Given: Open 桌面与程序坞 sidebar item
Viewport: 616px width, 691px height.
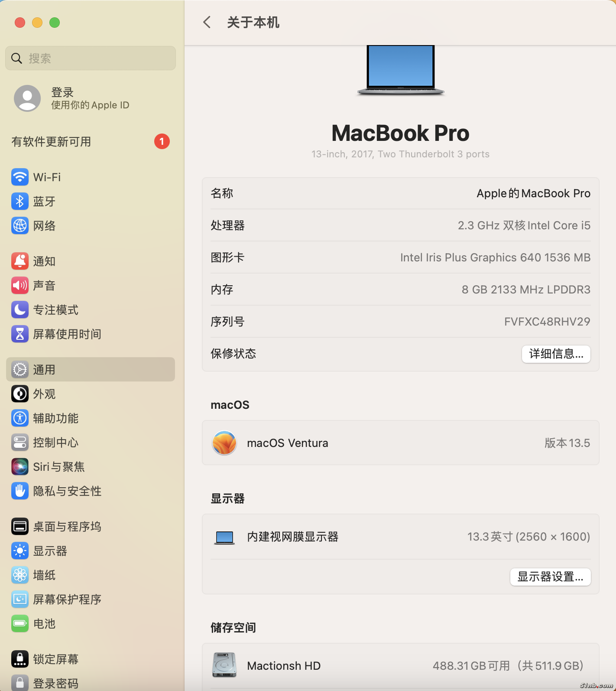Looking at the screenshot, I should click(x=67, y=527).
